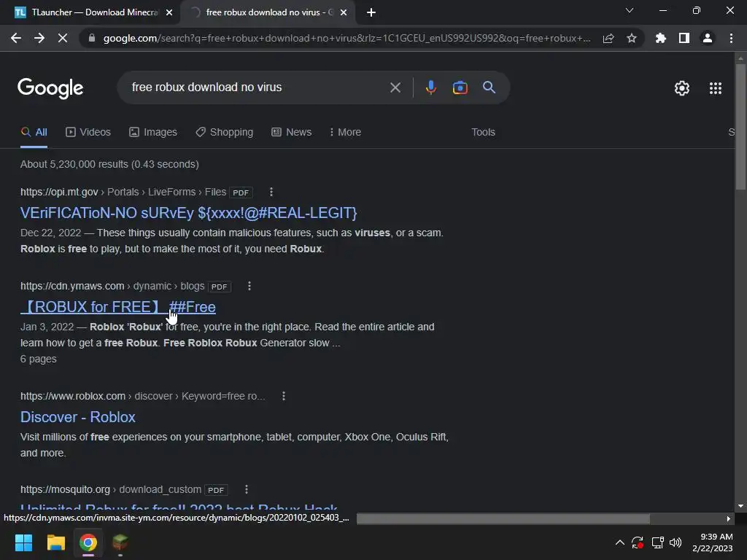Open network status tray icon

[657, 542]
